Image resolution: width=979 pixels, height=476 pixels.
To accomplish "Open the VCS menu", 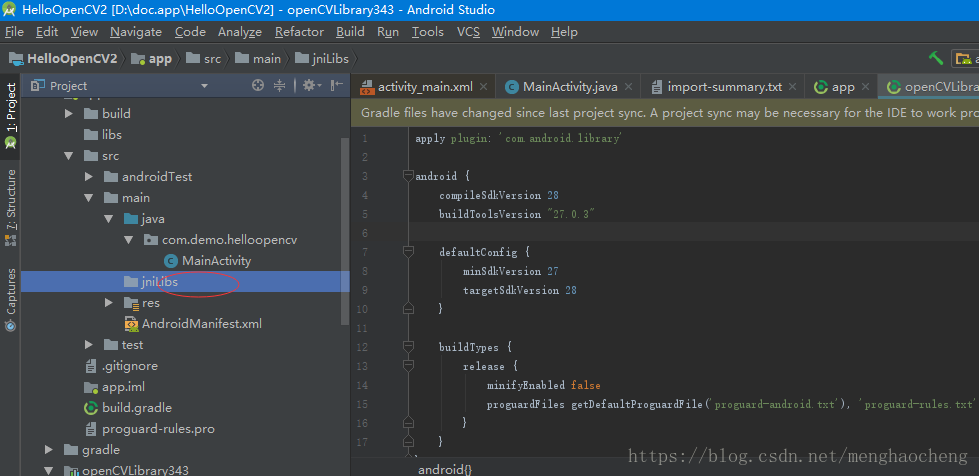I will point(468,32).
